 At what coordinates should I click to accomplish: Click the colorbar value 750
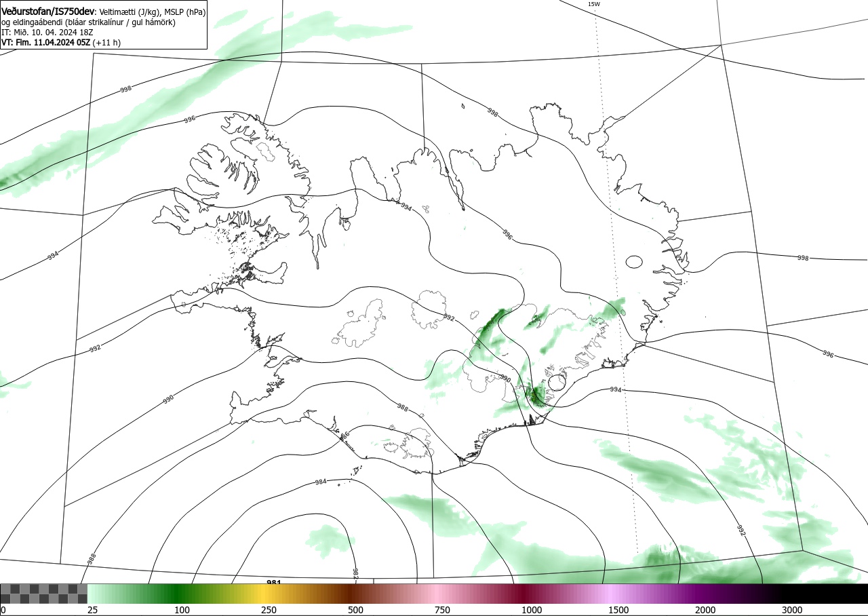442,610
